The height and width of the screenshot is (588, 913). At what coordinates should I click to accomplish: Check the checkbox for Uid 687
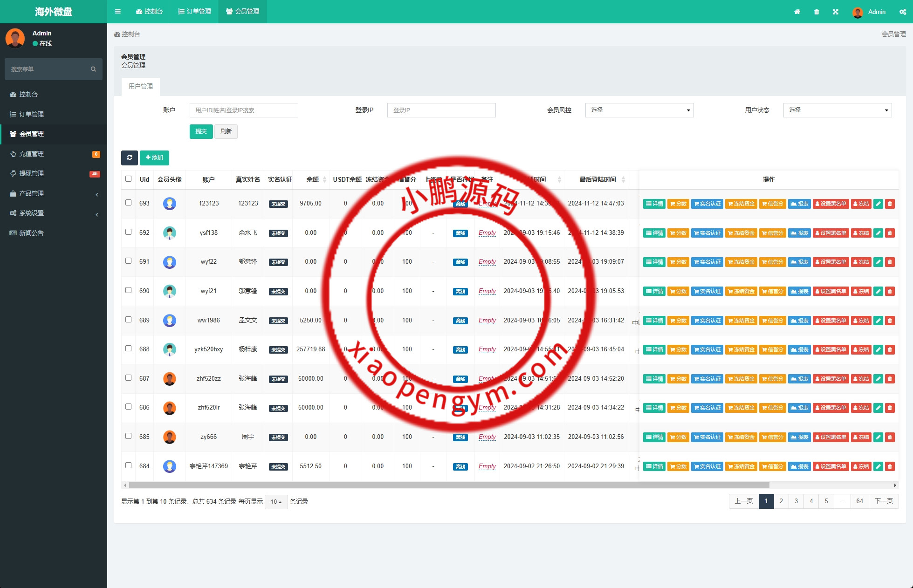[129, 378]
